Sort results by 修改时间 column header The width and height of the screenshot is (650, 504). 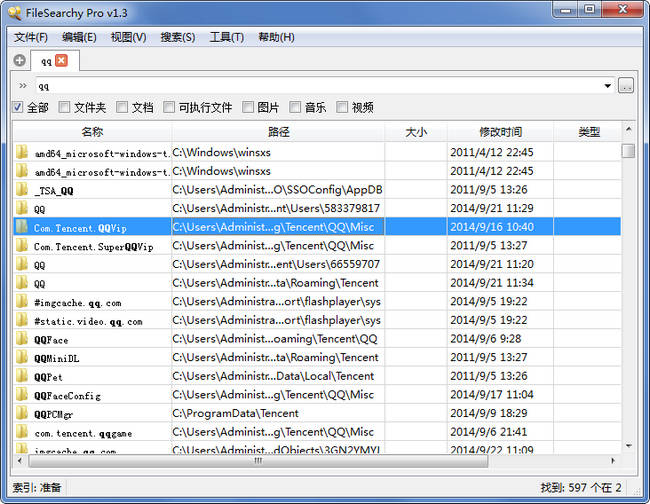coord(500,132)
